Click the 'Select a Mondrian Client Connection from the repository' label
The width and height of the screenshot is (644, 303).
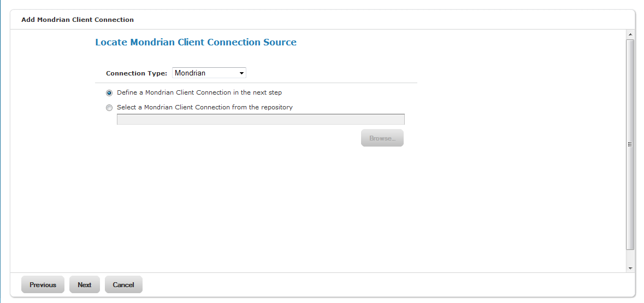coord(204,107)
